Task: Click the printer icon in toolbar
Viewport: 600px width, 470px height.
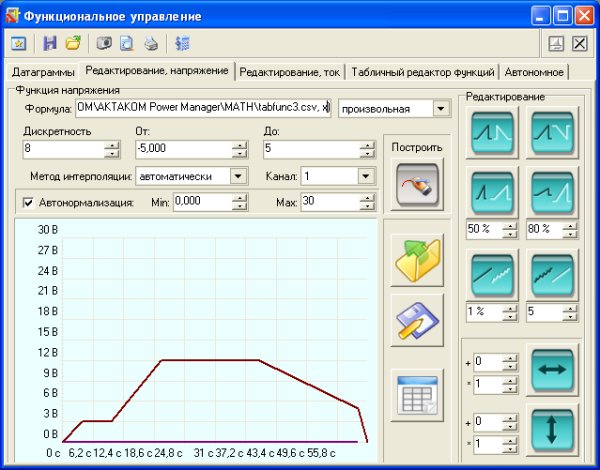Action: click(x=149, y=43)
